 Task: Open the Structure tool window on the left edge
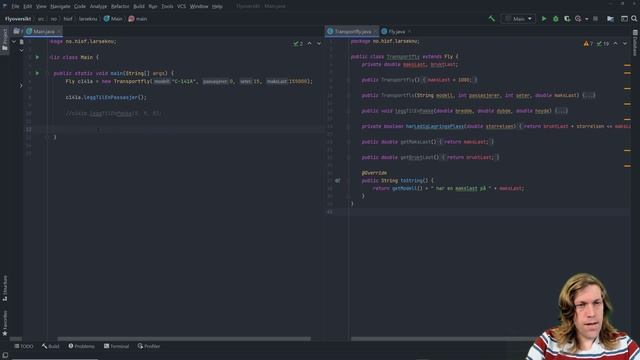[x=4, y=289]
